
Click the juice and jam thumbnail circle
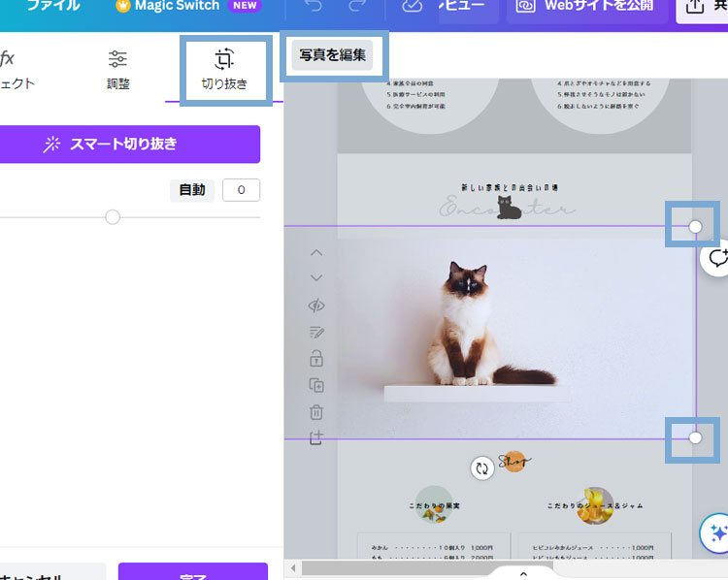(x=595, y=505)
